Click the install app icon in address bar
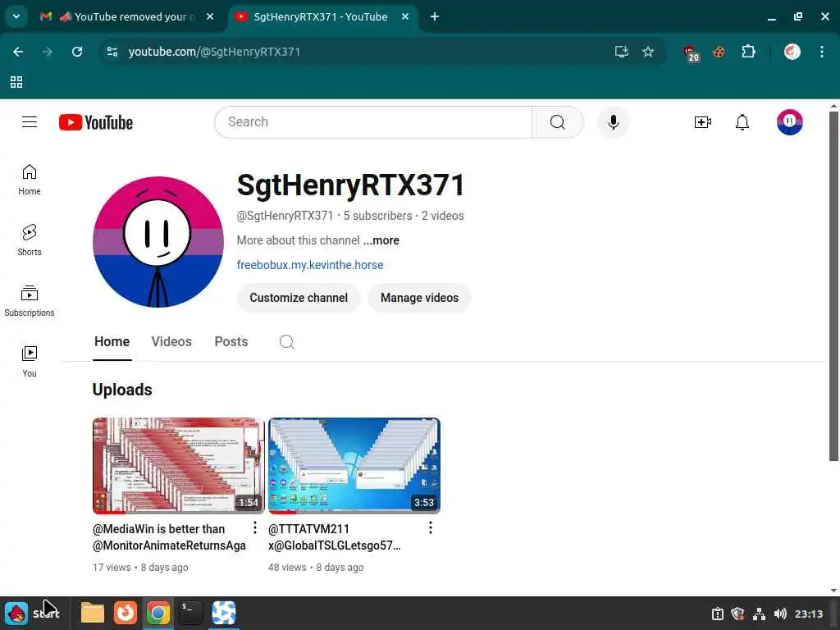 622,52
